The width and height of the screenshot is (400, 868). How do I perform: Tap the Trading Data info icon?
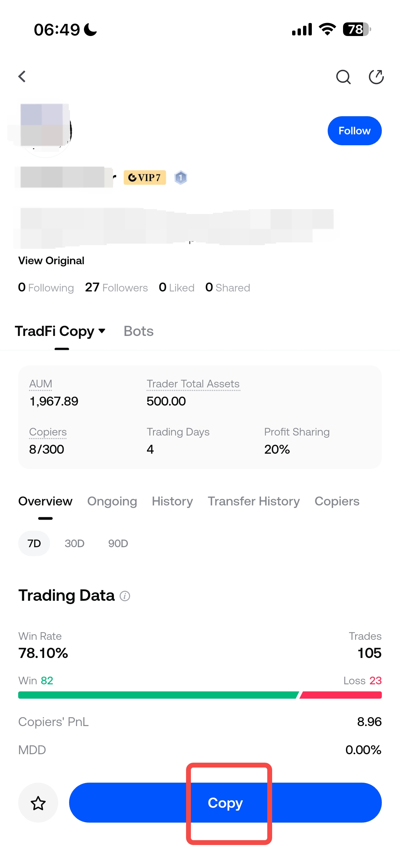125,596
